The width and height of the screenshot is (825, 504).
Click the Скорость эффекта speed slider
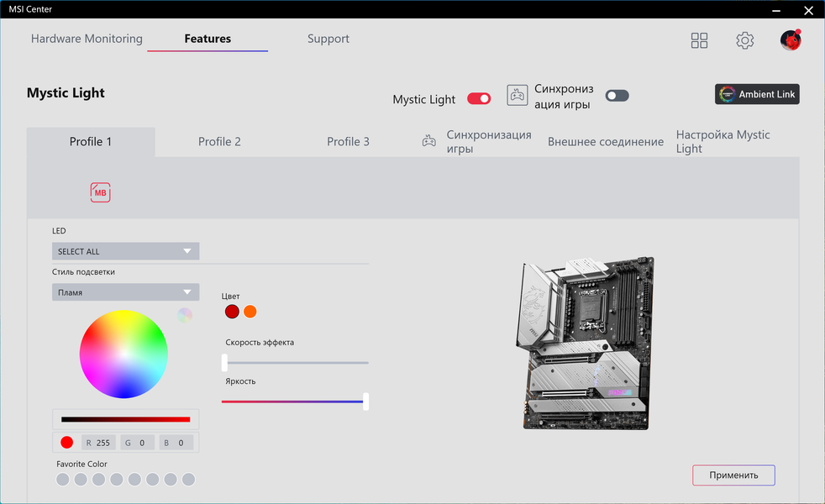(x=295, y=363)
